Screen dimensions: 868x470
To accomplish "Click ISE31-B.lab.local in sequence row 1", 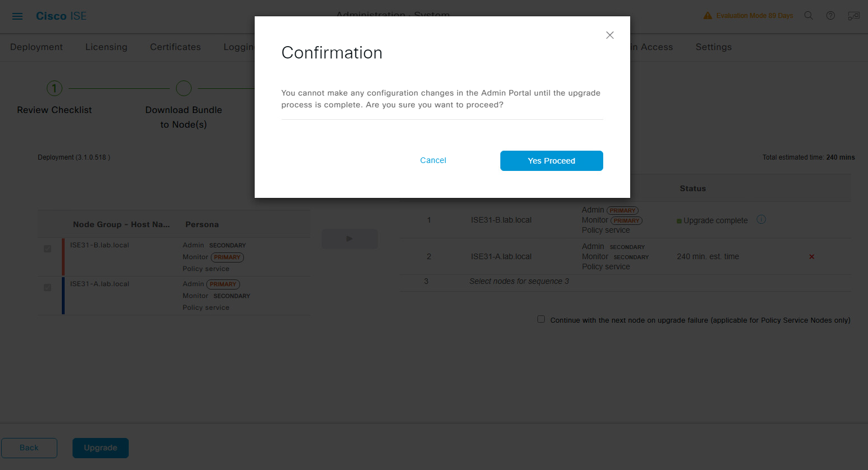I will 501,220.
